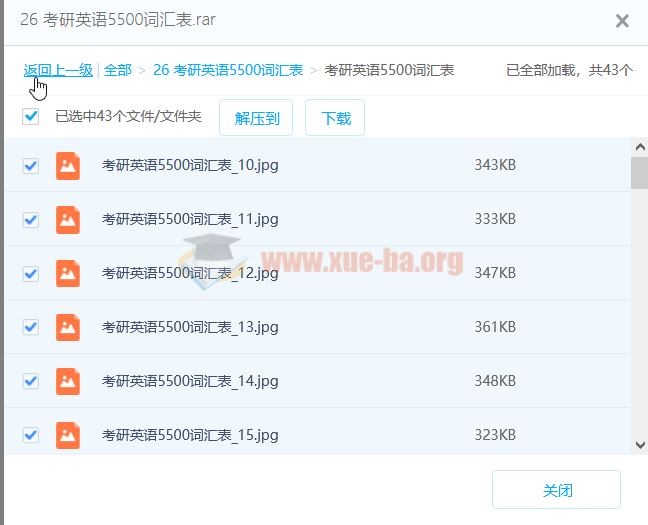Viewport: 648px width, 525px height.
Task: Click the 已全部加载，共43个 status text
Action: tap(569, 70)
